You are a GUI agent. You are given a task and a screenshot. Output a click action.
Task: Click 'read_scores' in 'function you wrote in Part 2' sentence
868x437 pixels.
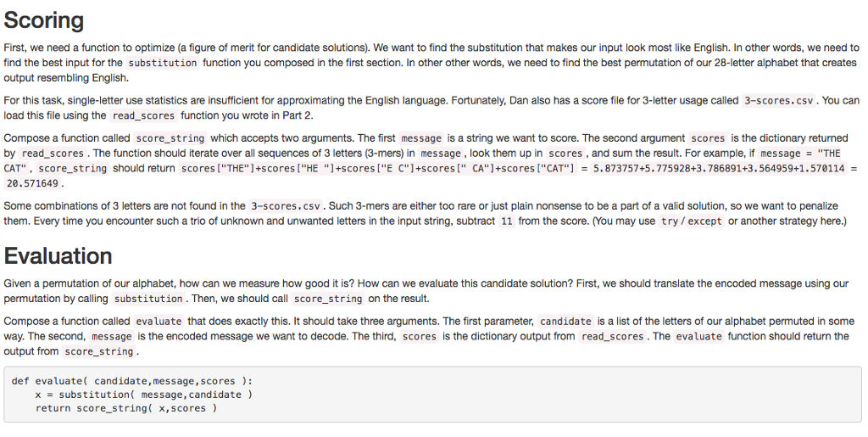point(143,115)
